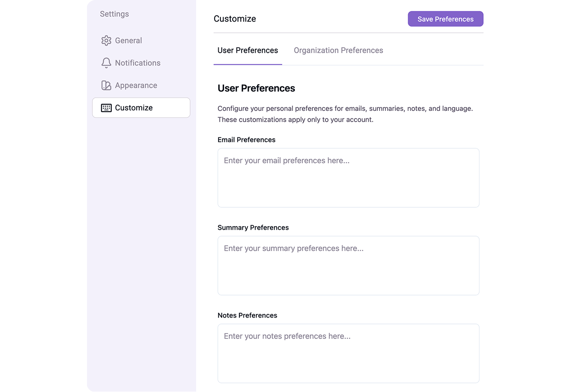The width and height of the screenshot is (586, 392).
Task: Switch to the Organization Preferences tab
Action: (339, 50)
